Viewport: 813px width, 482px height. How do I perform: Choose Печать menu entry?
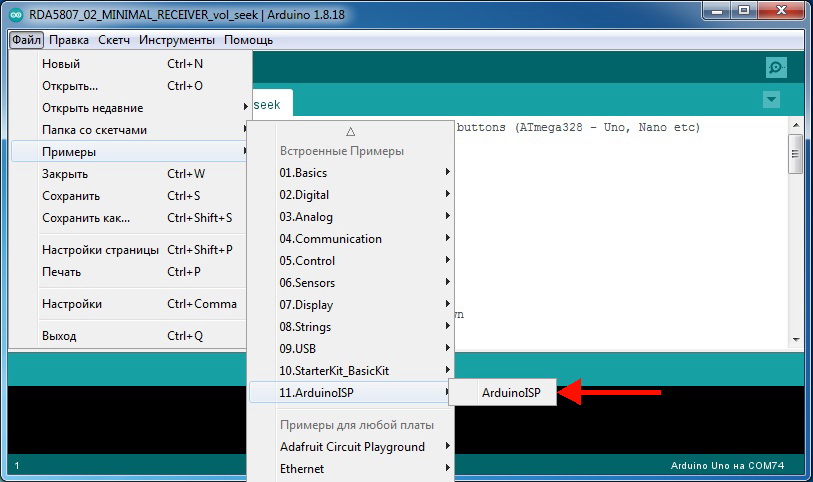(129, 272)
